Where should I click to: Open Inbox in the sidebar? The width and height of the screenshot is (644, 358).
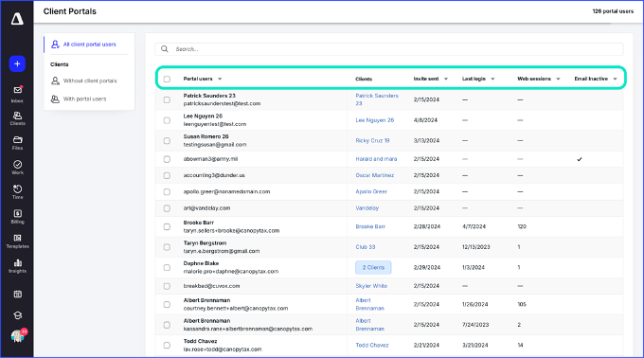(x=17, y=94)
